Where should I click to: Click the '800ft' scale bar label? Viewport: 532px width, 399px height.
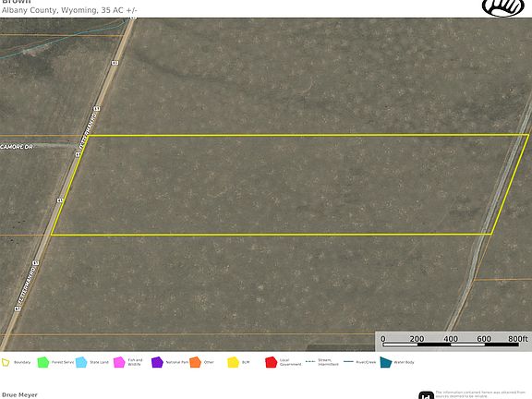pos(518,339)
